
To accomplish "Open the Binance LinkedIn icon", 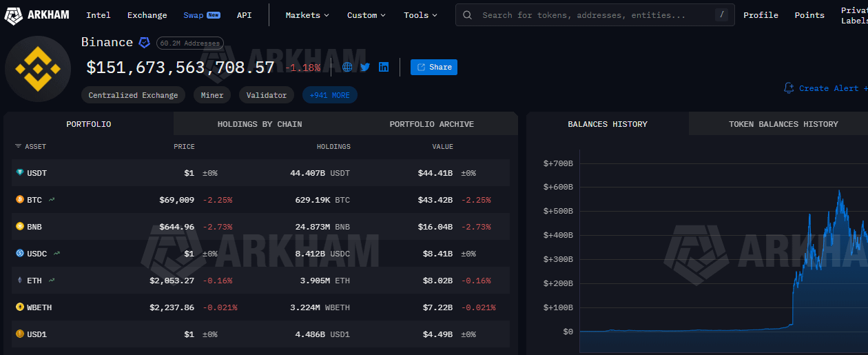I will [x=384, y=67].
